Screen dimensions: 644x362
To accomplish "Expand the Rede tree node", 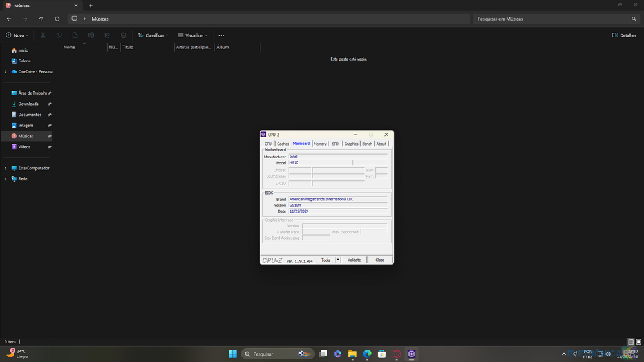I will coord(5,178).
